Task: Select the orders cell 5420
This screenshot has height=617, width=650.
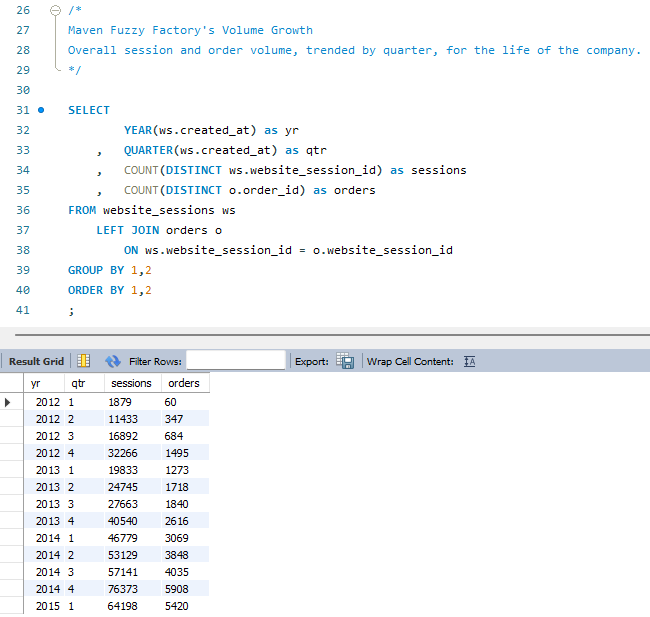Action: [x=185, y=606]
